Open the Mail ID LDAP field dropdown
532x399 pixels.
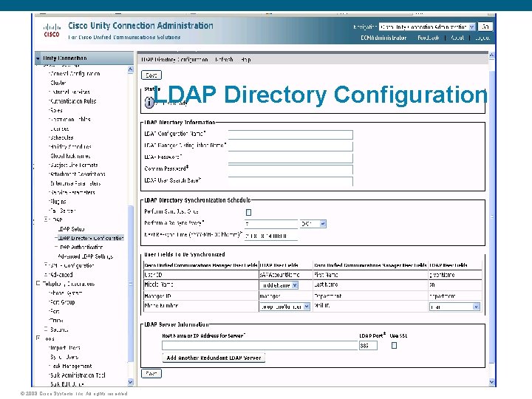[x=454, y=307]
